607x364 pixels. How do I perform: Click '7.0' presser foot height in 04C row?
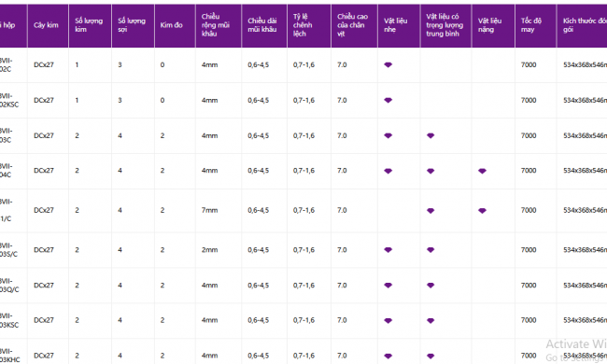pos(342,171)
